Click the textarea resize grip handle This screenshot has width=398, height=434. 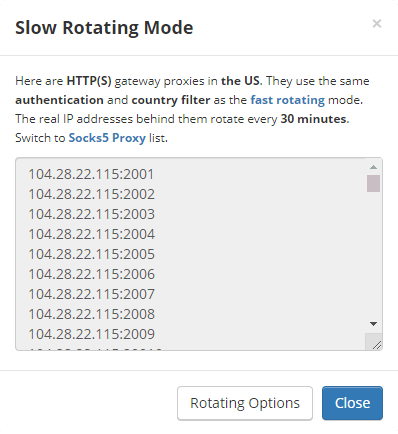click(x=376, y=345)
